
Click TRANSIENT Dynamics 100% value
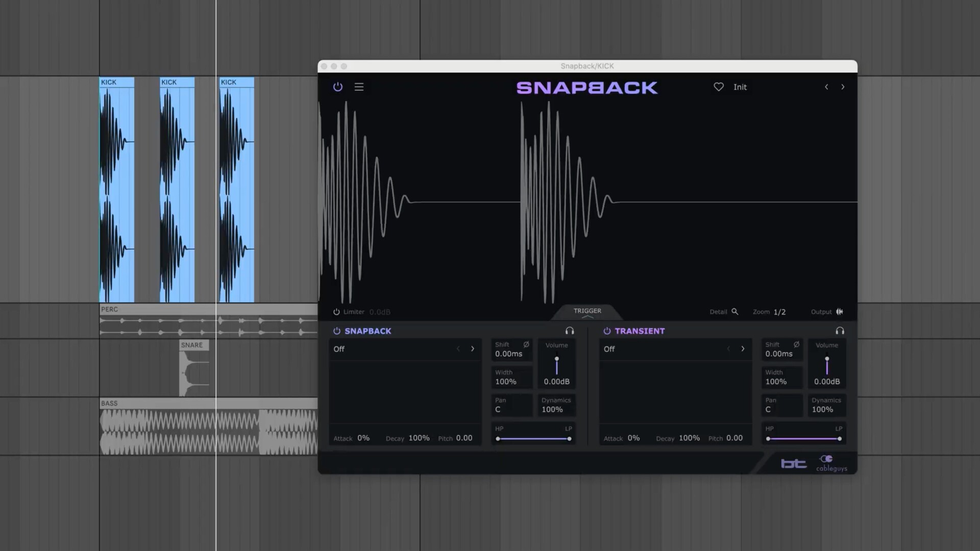click(822, 409)
